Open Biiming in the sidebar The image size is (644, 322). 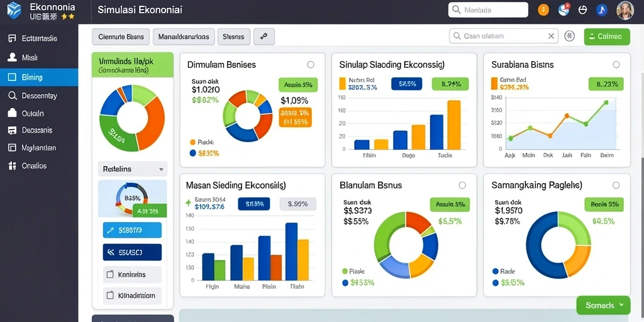click(39, 77)
